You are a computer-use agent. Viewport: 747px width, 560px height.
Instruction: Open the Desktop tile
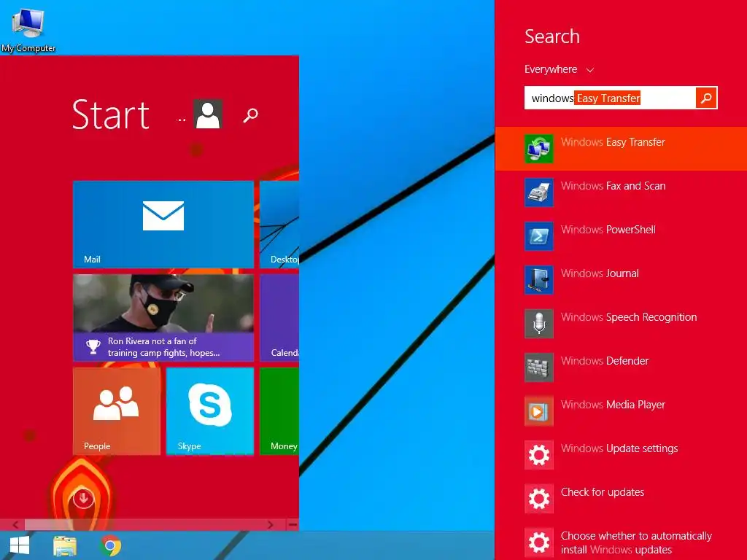click(x=279, y=225)
